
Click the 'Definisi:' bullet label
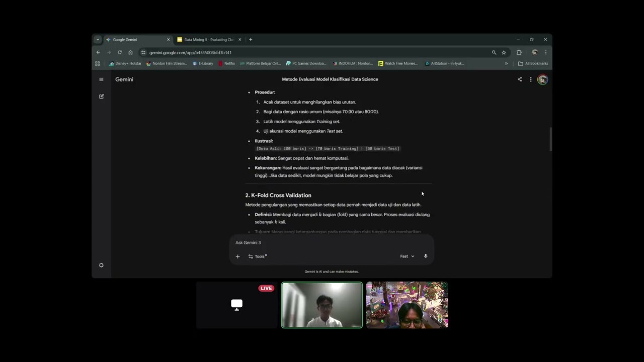tap(263, 215)
